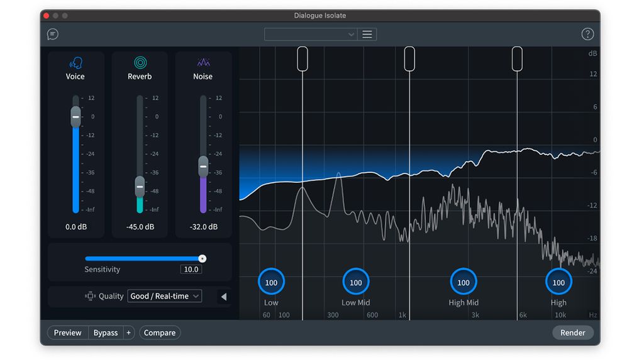
Task: Activate the Compare function
Action: 159,332
